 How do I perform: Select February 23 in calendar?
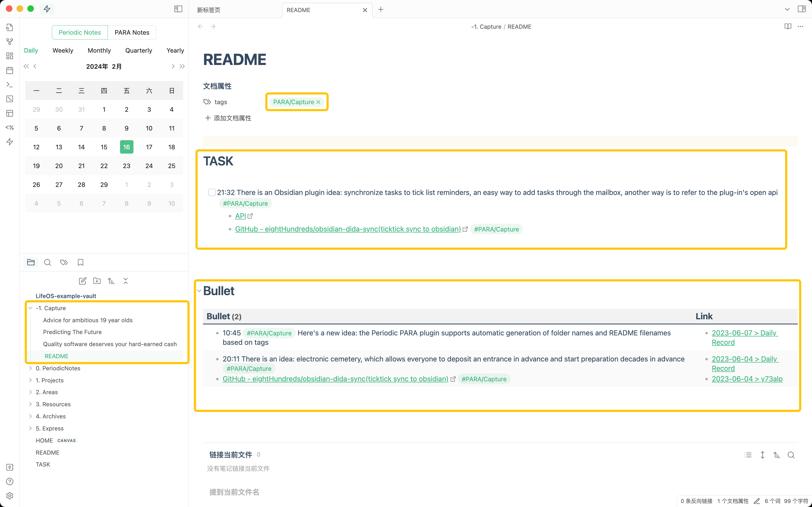(x=126, y=166)
